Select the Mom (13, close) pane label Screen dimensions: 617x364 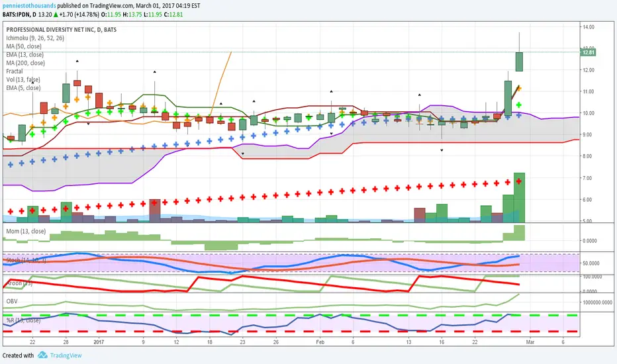tap(26, 231)
